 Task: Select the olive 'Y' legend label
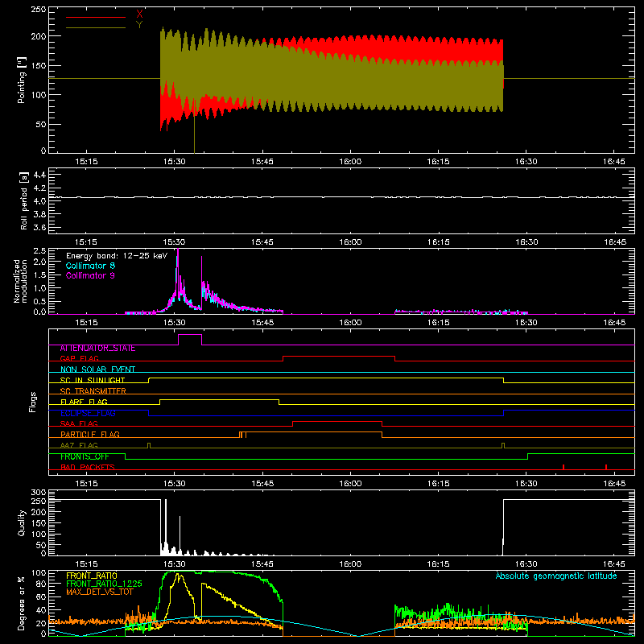(139, 25)
